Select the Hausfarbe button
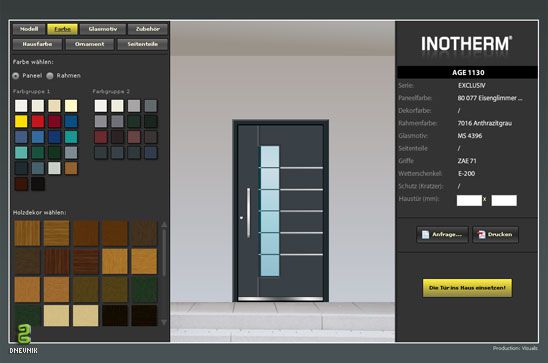 [37, 44]
